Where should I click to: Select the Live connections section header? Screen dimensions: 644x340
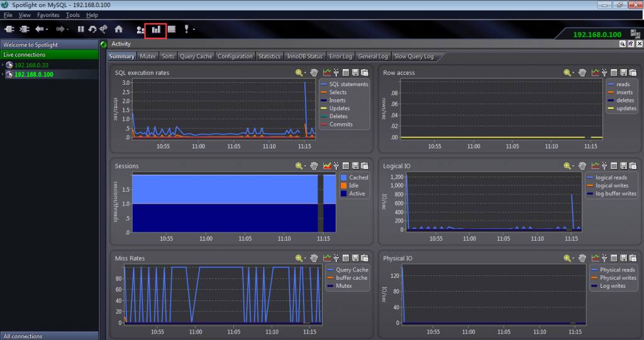tap(49, 55)
